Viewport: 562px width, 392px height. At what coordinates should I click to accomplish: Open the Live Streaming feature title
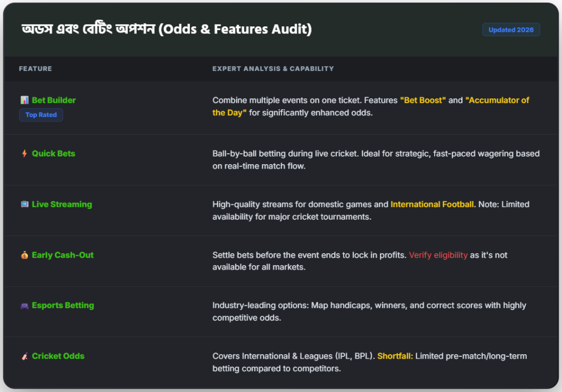[x=61, y=204]
